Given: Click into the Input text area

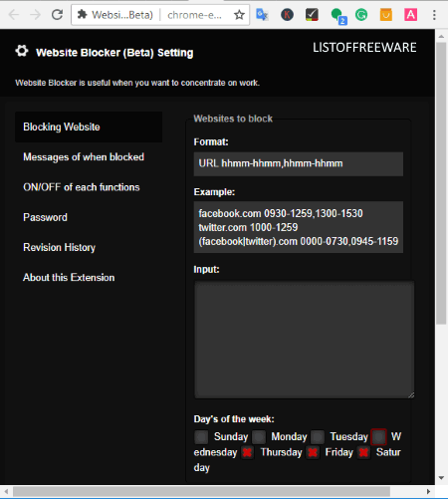Looking at the screenshot, I should pyautogui.click(x=304, y=340).
